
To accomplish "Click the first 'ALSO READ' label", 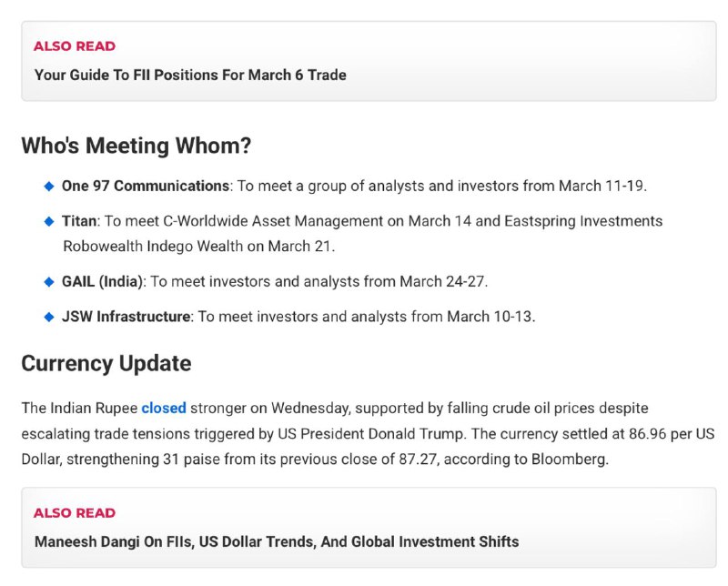I will 75,46.
